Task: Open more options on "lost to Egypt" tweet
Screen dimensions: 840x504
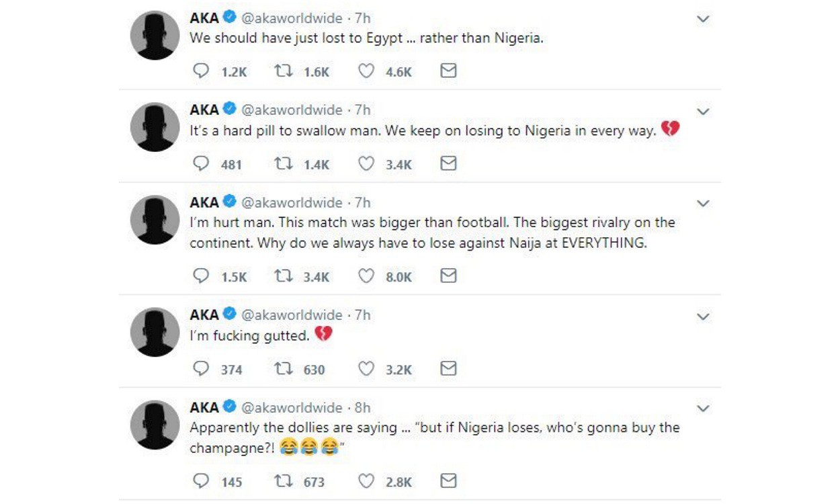Action: 703,19
